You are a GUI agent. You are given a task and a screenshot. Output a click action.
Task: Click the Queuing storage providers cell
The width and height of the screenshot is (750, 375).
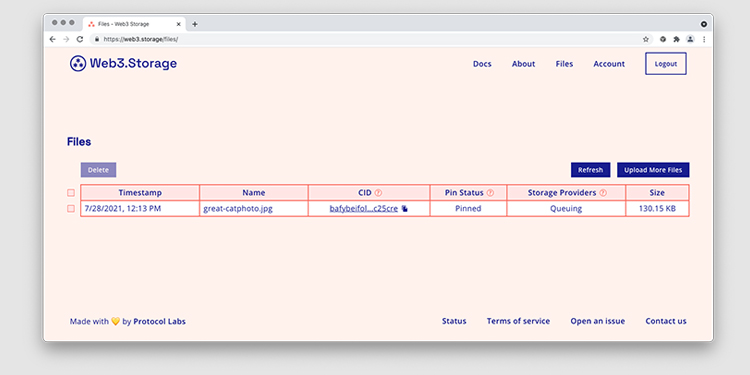pos(566,209)
